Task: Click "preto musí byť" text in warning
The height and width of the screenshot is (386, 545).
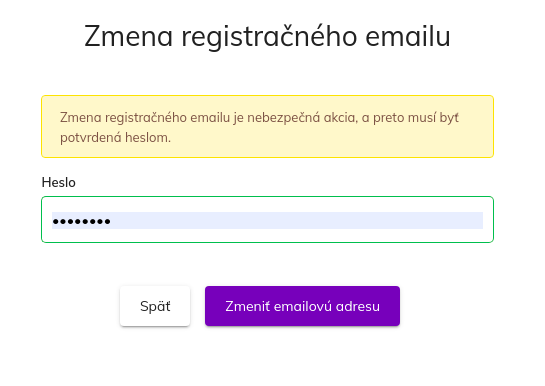Action: 416,118
